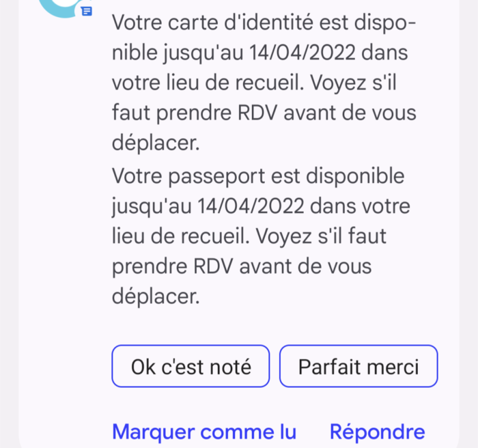Tap the 14/04/2022 date in passport message
Image resolution: width=478 pixels, height=448 pixels.
coord(251,206)
